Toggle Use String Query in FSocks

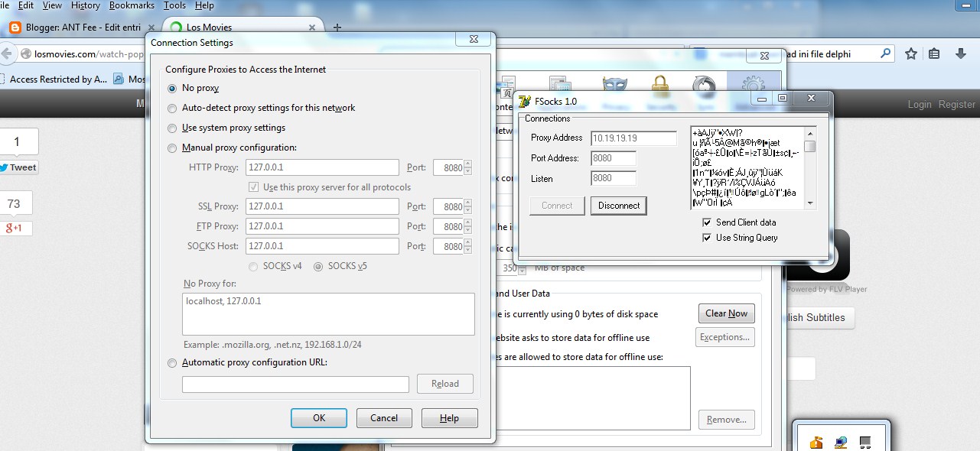[x=707, y=237]
